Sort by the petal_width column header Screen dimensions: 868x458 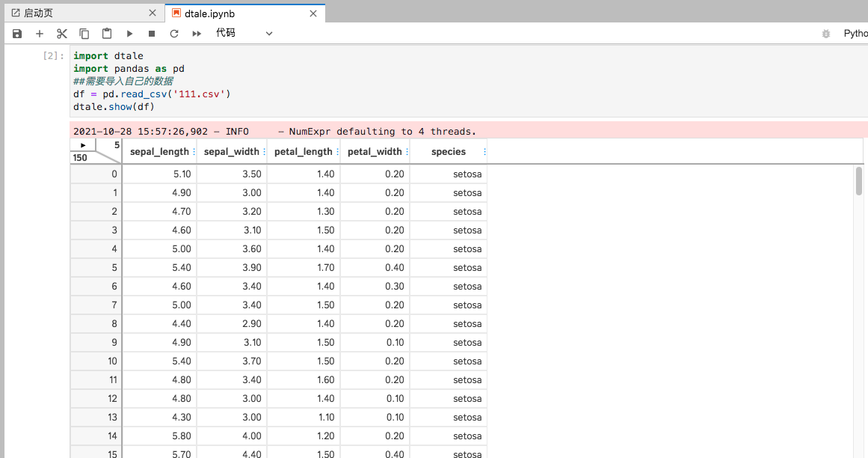coord(375,151)
